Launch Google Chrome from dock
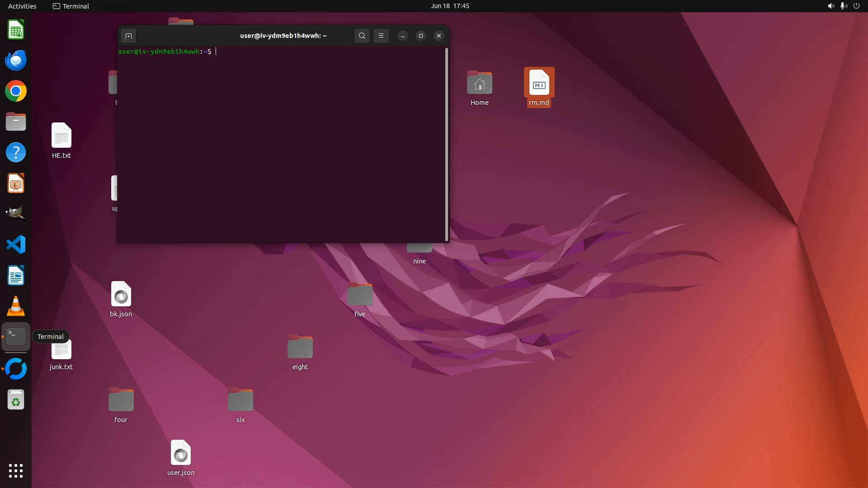The height and width of the screenshot is (488, 868). pyautogui.click(x=16, y=91)
